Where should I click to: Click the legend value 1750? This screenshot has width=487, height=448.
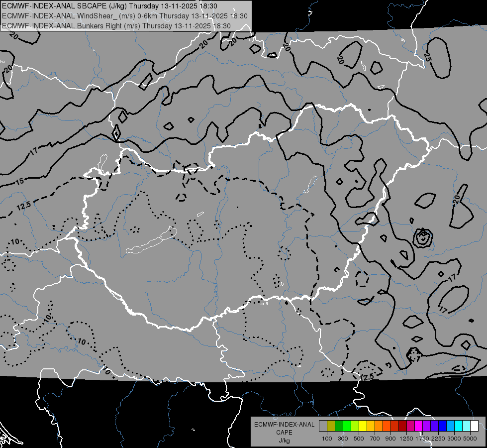(422, 439)
